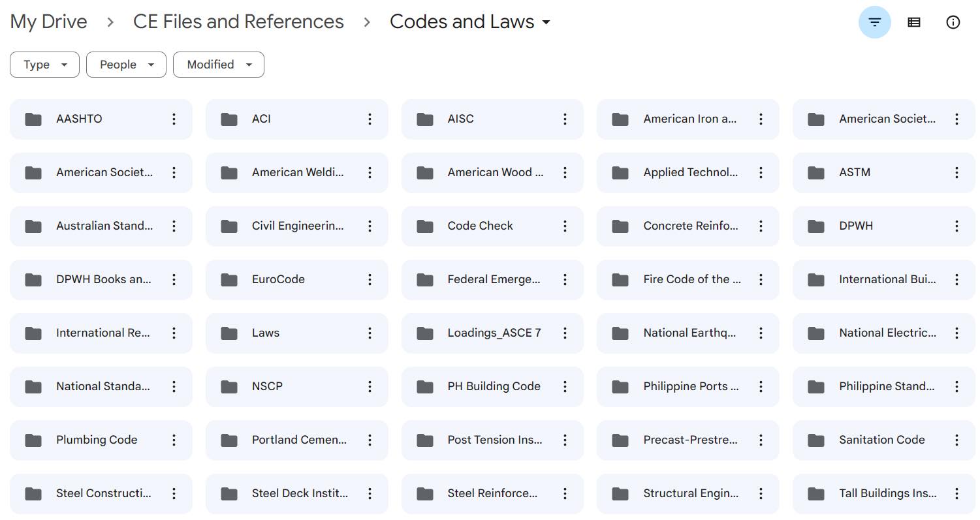Open more actions for Sanitation Code folder

956,440
